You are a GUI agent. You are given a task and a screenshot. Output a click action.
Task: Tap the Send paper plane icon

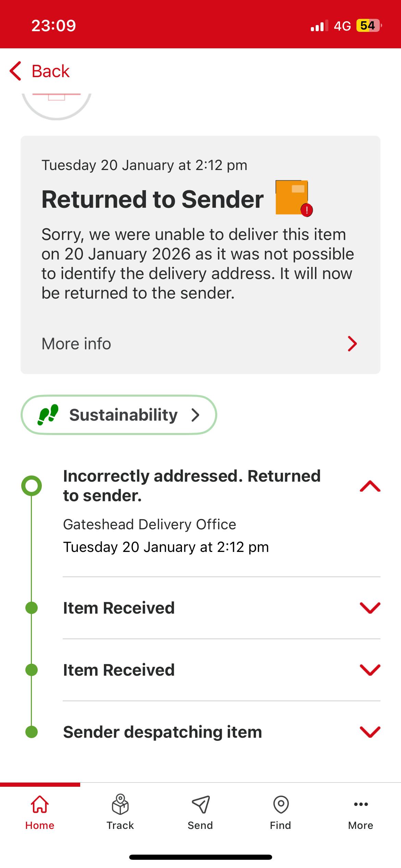pyautogui.click(x=200, y=804)
